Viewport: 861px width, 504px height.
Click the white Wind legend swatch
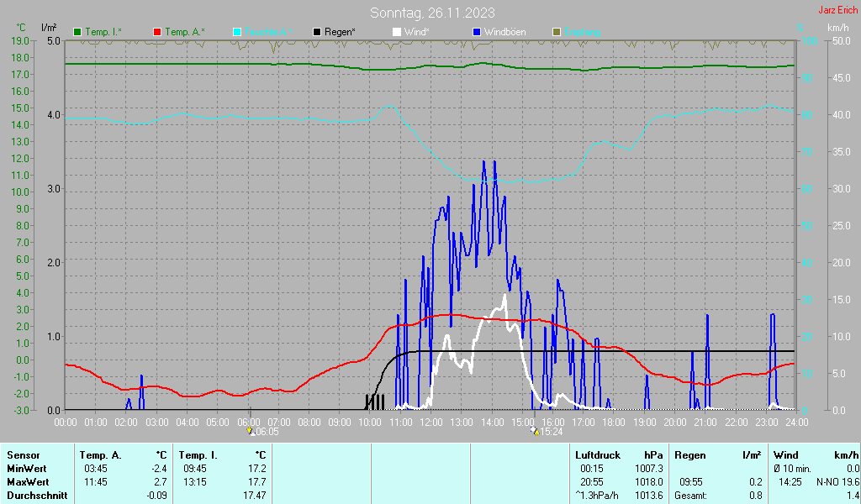tap(397, 33)
